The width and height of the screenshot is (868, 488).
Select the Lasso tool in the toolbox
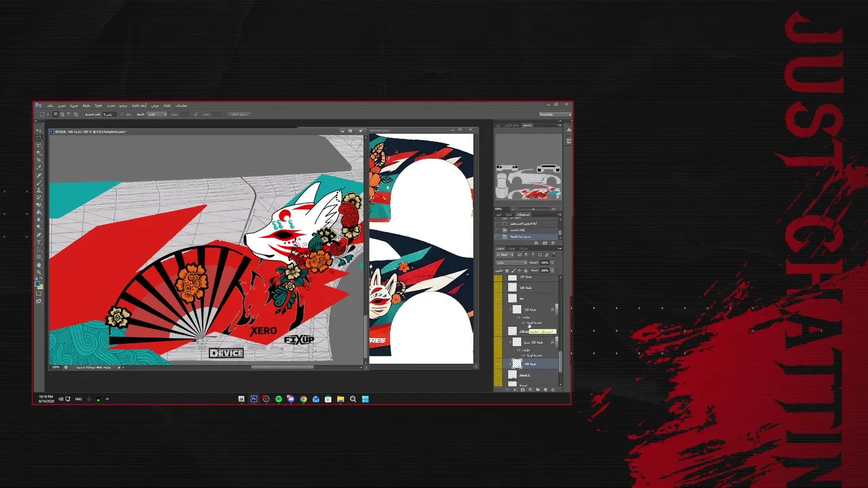pyautogui.click(x=39, y=145)
